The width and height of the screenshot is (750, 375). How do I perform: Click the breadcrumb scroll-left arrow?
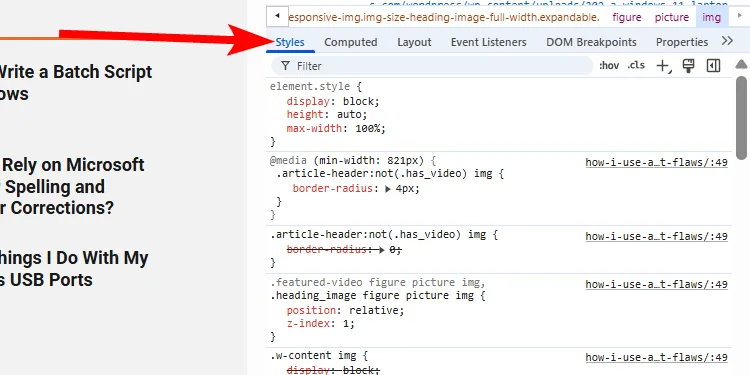[277, 16]
